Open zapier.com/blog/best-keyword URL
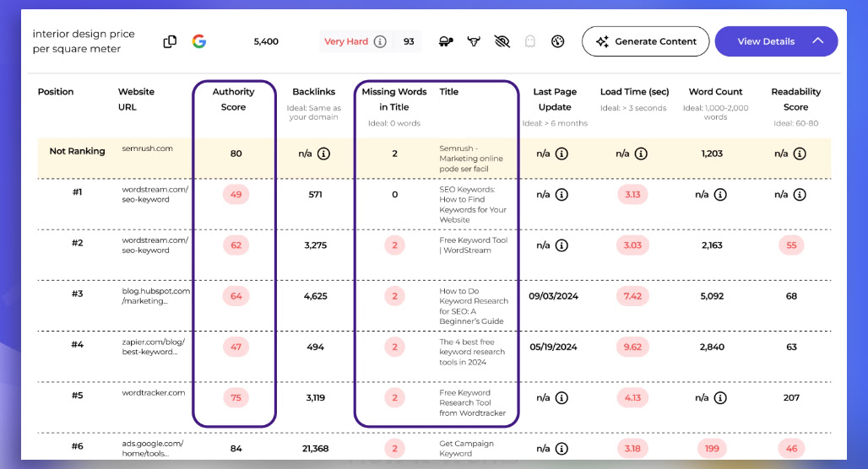The width and height of the screenshot is (868, 469). point(154,347)
